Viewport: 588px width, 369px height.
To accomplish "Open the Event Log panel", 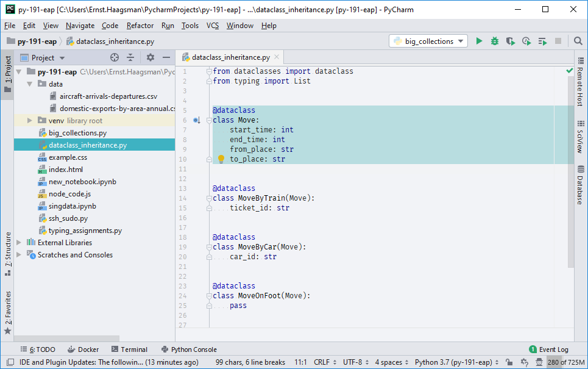I will (553, 349).
